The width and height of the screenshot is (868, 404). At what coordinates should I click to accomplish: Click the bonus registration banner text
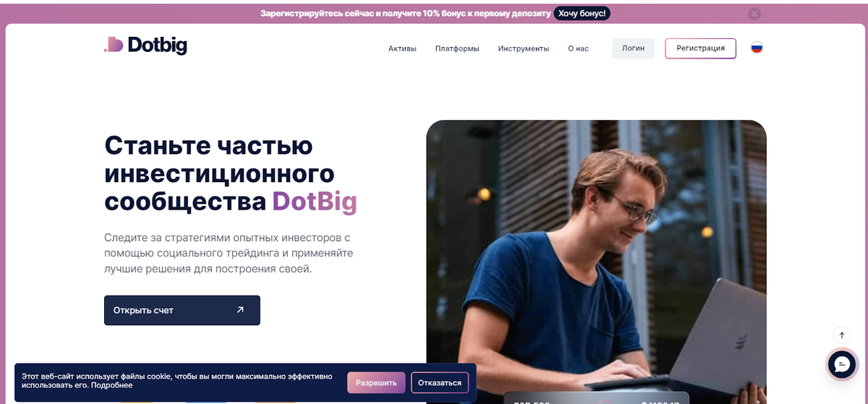(405, 13)
